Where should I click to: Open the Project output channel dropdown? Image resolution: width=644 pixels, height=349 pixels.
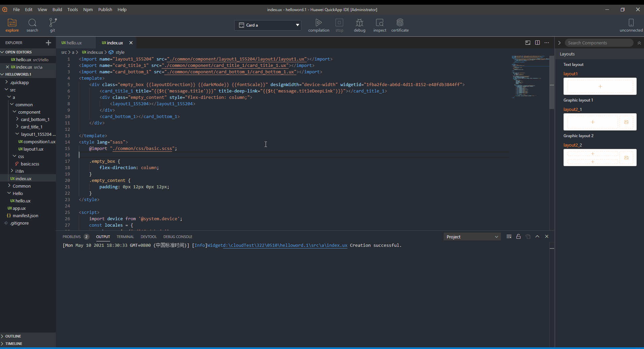click(472, 237)
